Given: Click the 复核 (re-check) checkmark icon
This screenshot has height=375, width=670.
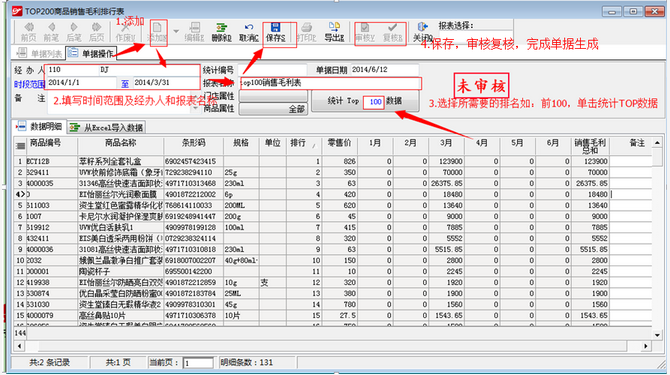Looking at the screenshot, I should pyautogui.click(x=392, y=32).
